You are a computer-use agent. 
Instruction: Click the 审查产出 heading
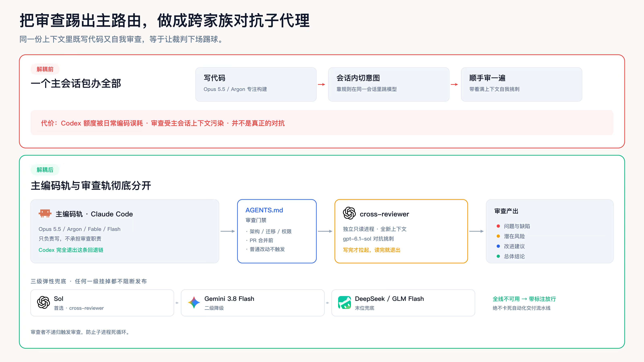506,211
